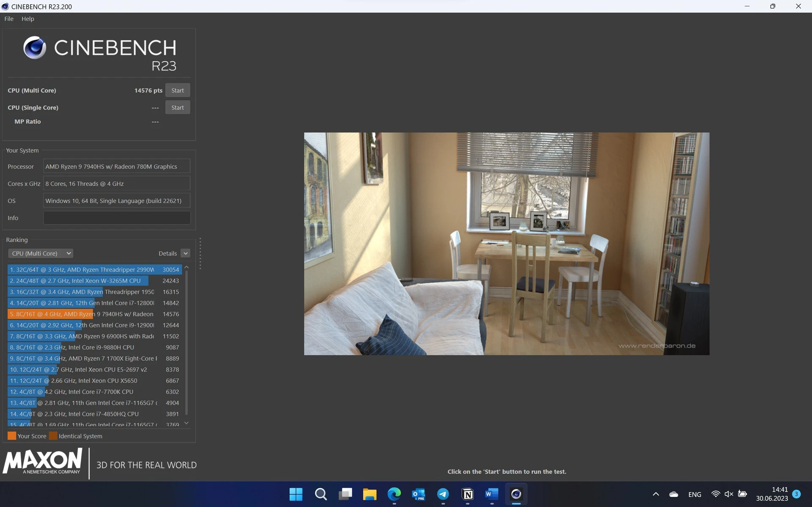This screenshot has height=507, width=812.
Task: Open Outlook from the taskbar
Action: 419,494
